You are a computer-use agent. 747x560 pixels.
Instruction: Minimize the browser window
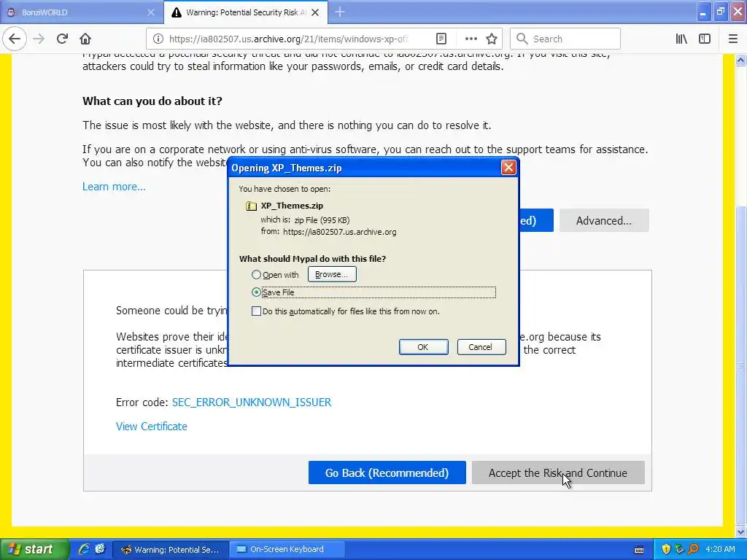(x=703, y=12)
